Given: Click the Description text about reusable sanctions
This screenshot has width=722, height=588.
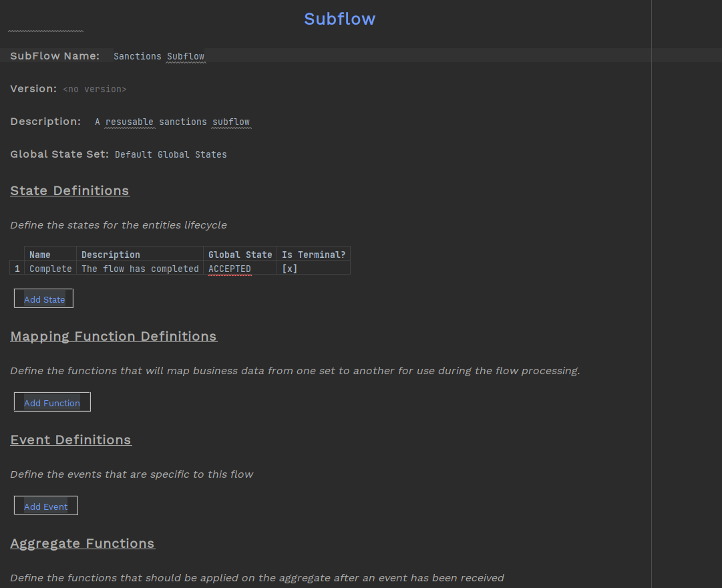Looking at the screenshot, I should pyautogui.click(x=172, y=122).
